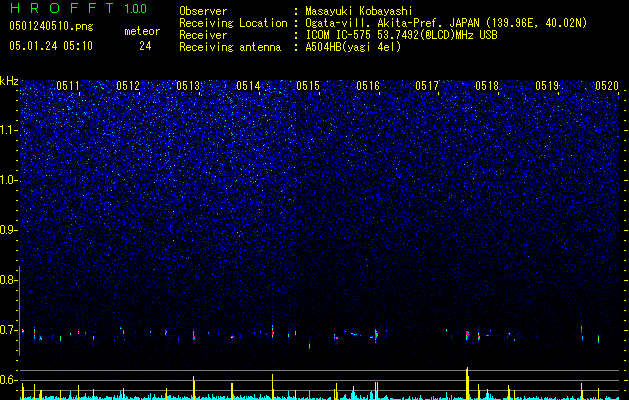
Task: Click the Receiving Location label
Action: (x=233, y=23)
